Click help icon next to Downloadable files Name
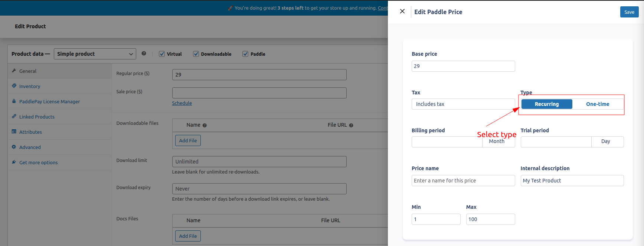The height and width of the screenshot is (246, 644). point(205,125)
